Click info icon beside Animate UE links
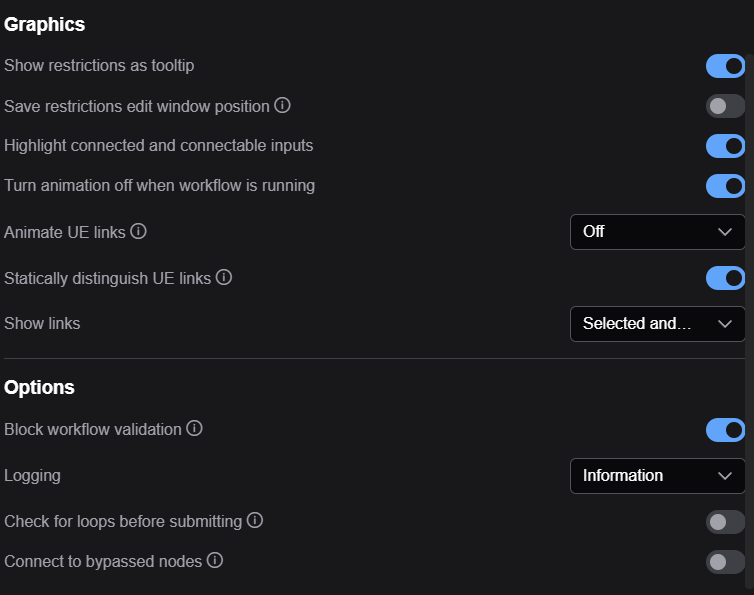Viewport: 754px width, 595px height. [x=138, y=231]
